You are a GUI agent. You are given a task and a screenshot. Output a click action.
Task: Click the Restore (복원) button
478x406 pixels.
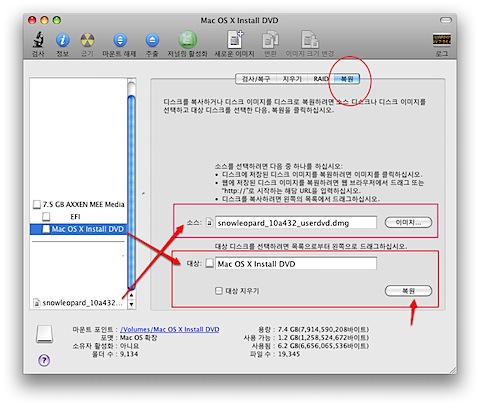pos(408,291)
